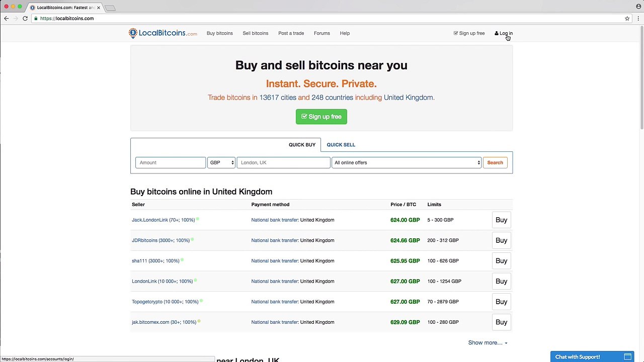The width and height of the screenshot is (644, 362).
Task: Click the Amount input field
Action: click(170, 162)
